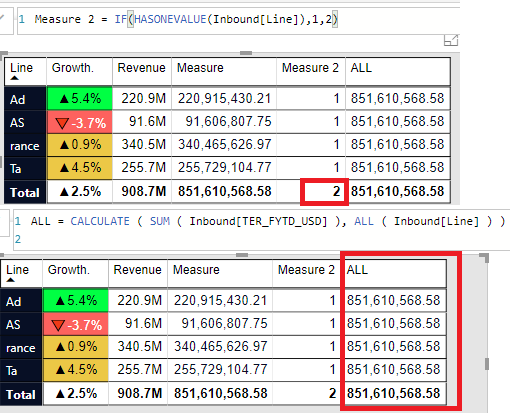Screen dimensions: 518x416
Task: Select Ad row label in top table
Action: click(25, 99)
